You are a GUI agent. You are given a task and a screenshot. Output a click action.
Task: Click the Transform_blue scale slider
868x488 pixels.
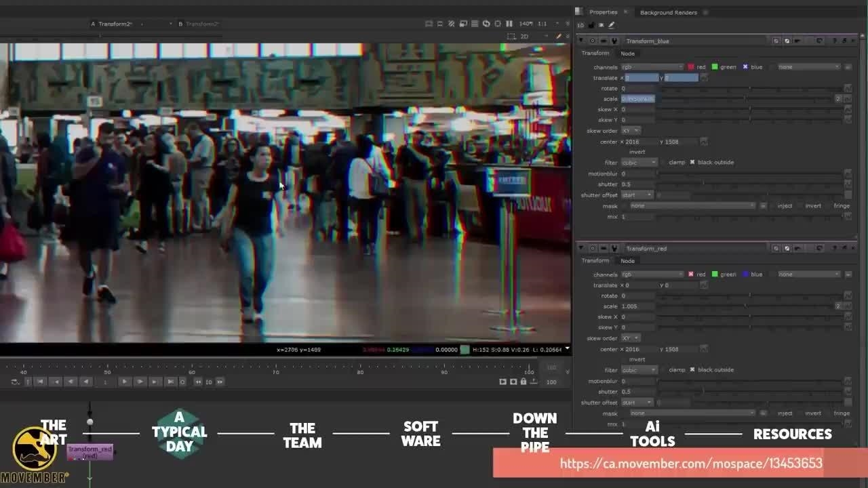click(746, 99)
